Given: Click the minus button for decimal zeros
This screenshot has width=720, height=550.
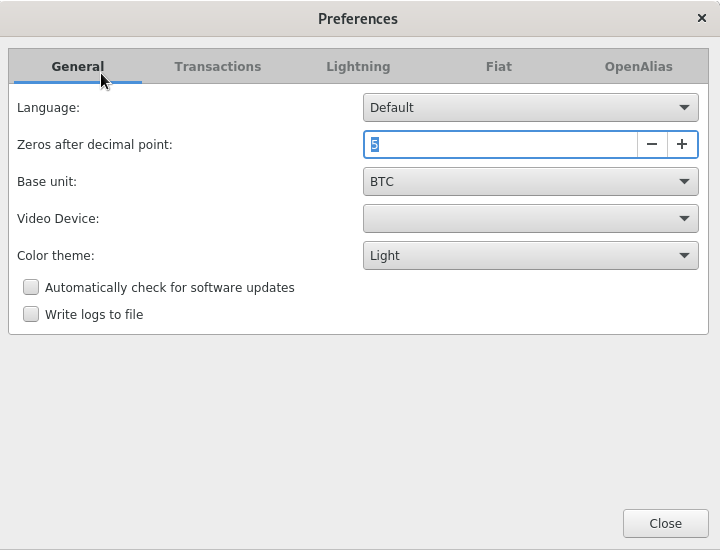Looking at the screenshot, I should 652,144.
